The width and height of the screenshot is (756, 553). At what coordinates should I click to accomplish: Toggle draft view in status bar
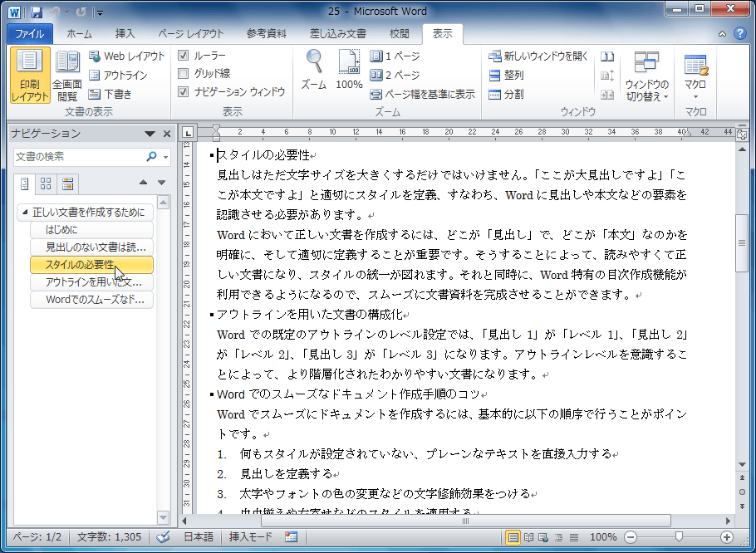point(574,537)
